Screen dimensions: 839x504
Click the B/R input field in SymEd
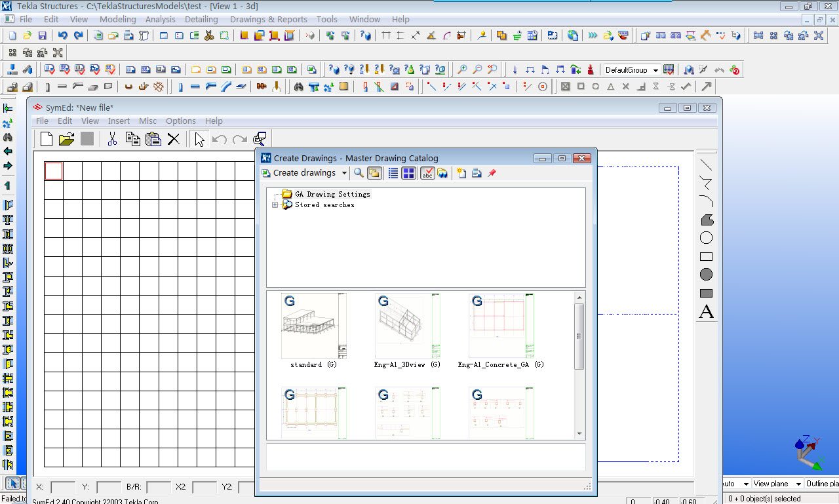click(x=159, y=487)
